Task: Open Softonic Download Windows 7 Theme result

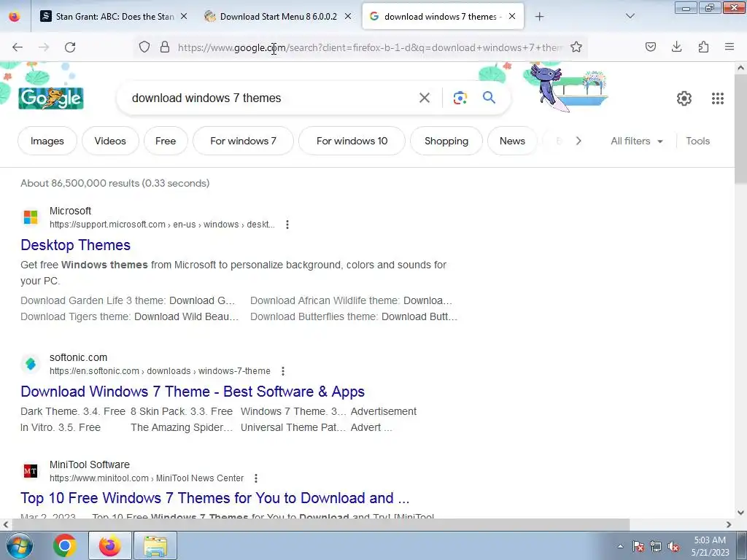Action: 193,392
